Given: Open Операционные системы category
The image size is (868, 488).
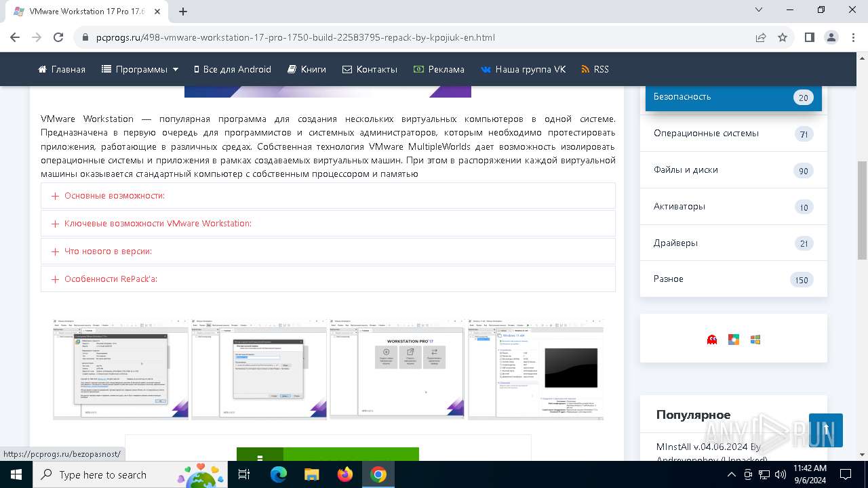Looking at the screenshot, I should 734,134.
